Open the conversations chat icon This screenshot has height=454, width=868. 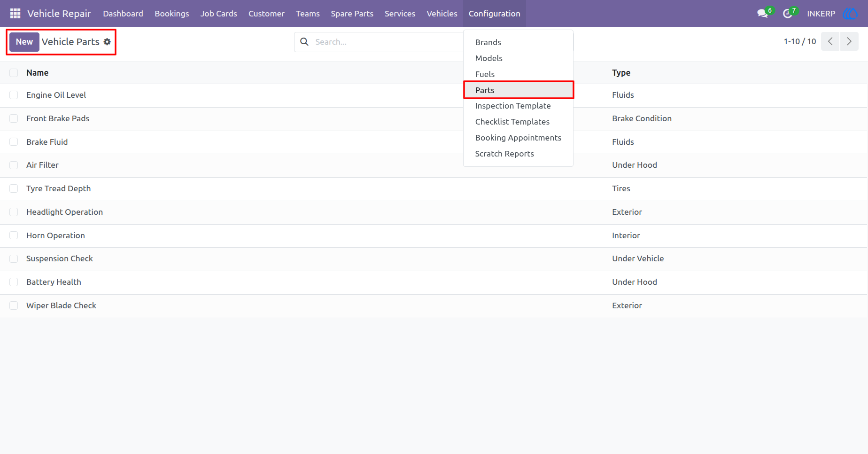coord(762,14)
